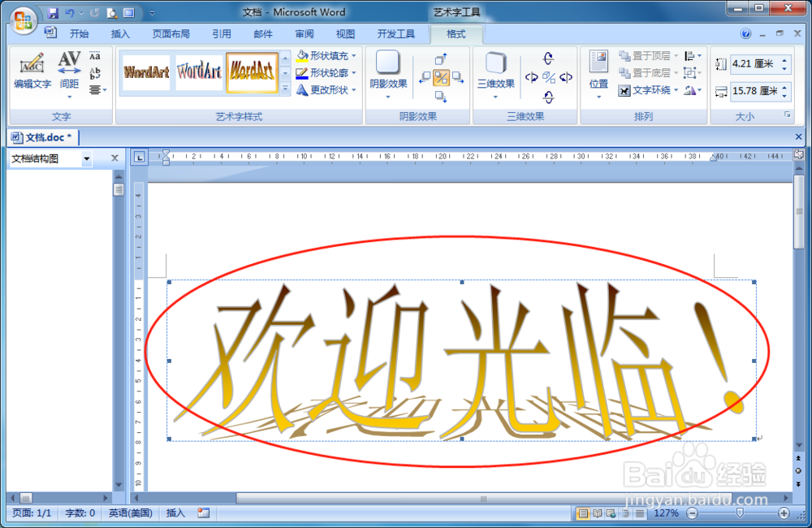Toggle shadow on/off in 阴影效果 group

pyautogui.click(x=442, y=77)
